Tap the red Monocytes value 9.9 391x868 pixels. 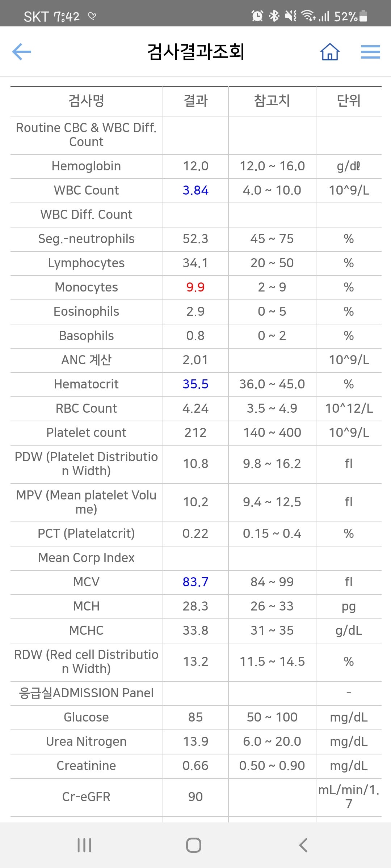[195, 287]
